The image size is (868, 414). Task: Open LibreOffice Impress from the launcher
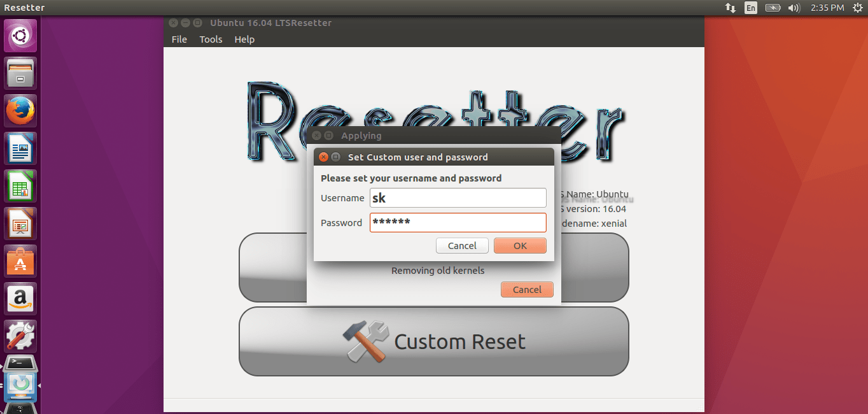(21, 224)
